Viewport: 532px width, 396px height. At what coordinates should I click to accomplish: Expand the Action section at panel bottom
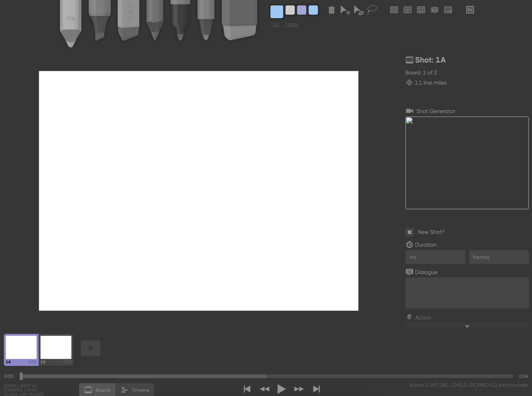467,326
